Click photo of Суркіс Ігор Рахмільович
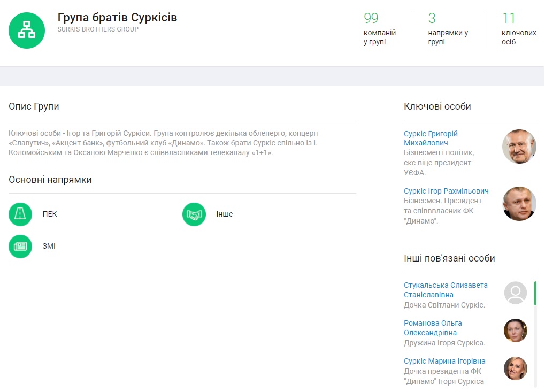Viewport: 545px width, 392px height. [519, 204]
